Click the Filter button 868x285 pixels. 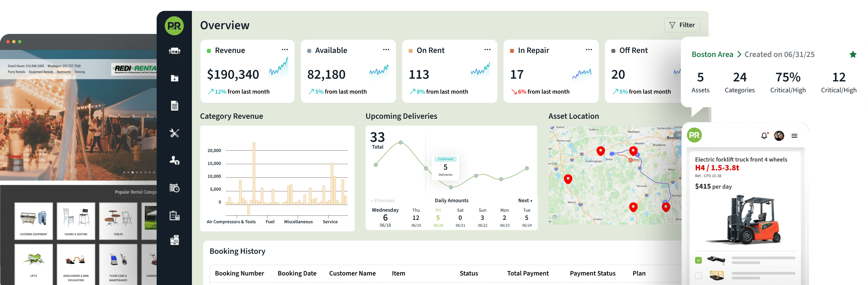tap(682, 25)
